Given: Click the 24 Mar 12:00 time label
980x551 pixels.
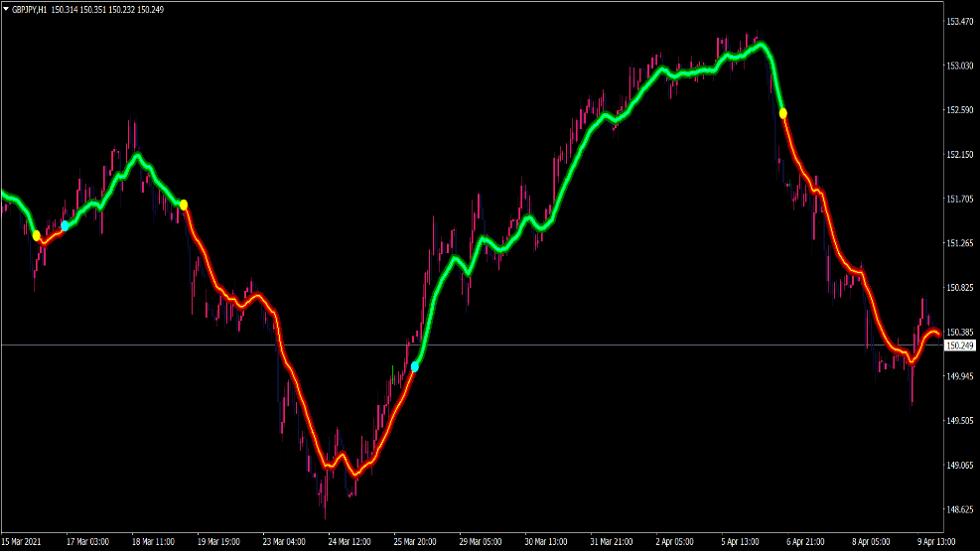Looking at the screenshot, I should [350, 542].
